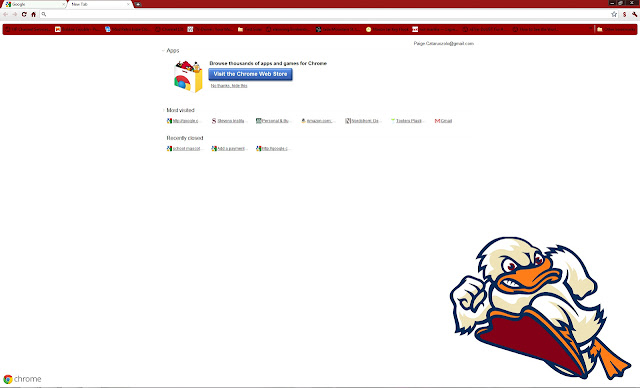Collapse the Most visited section

click(x=163, y=110)
